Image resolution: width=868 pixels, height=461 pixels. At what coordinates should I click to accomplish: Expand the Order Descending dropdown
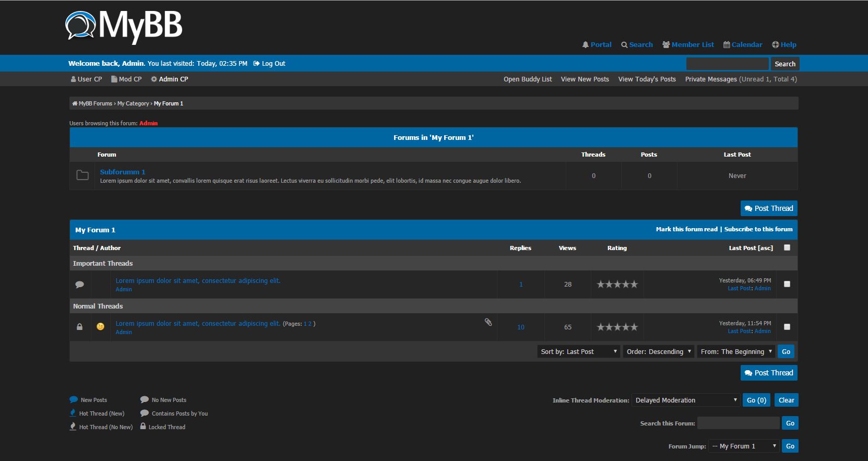click(x=659, y=352)
